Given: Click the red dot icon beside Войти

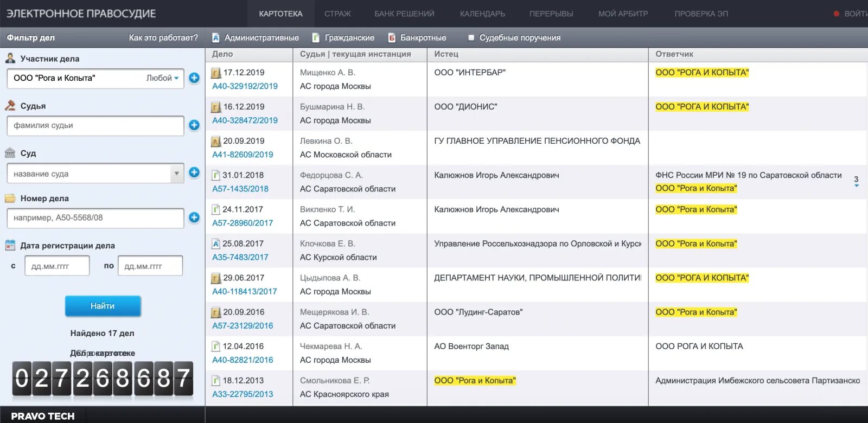Looking at the screenshot, I should [837, 14].
